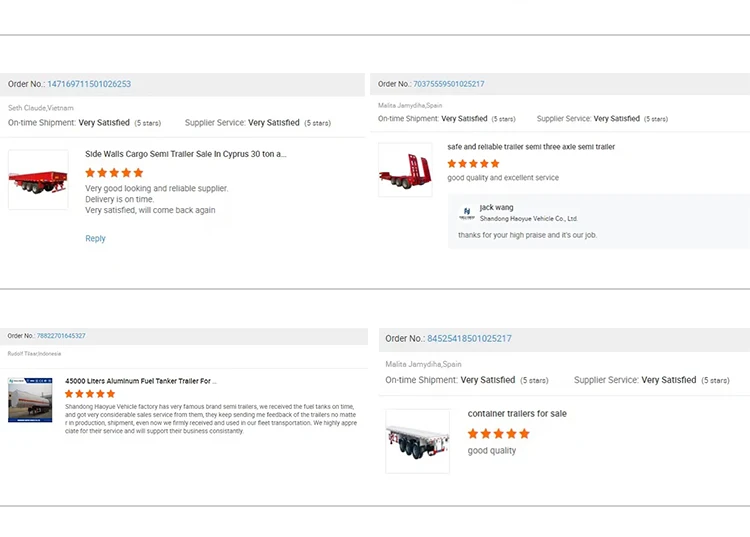Click star rating of fuel tanker review
Screen dimensions: 750x537
coord(90,394)
